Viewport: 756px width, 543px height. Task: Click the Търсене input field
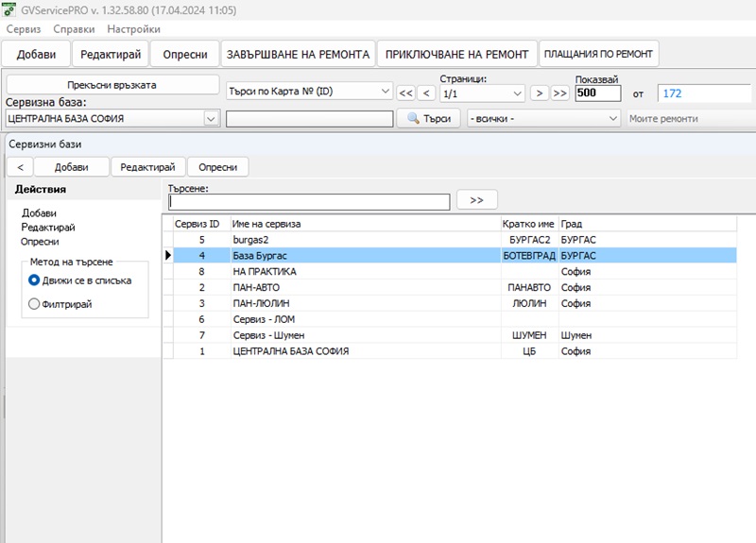(309, 202)
